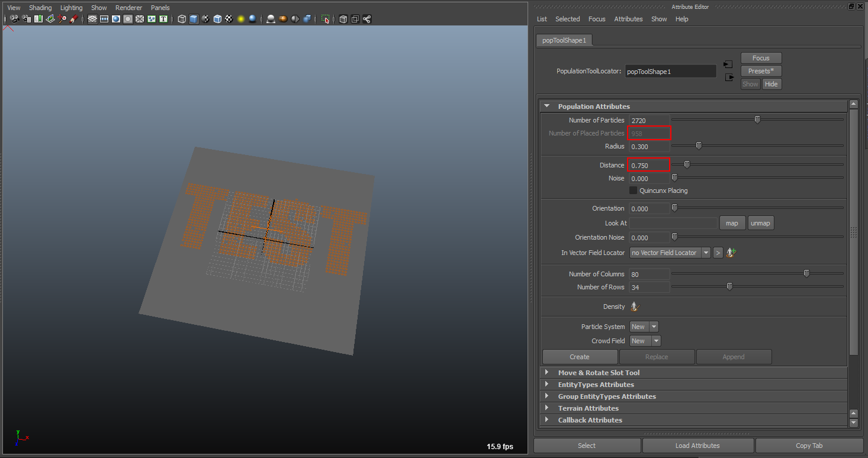Toggle smooth shade all cube icon
Screen dimensions: 868x458
point(194,19)
